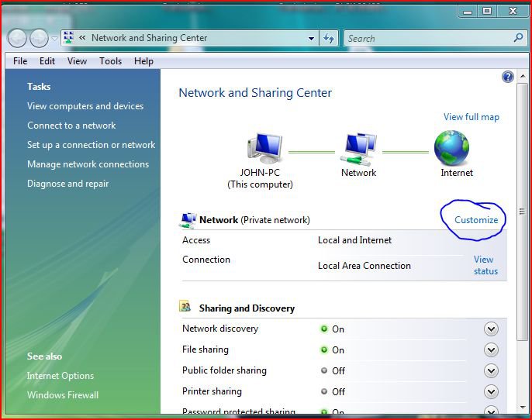
Task: Click the blue Help question mark icon
Action: coord(507,77)
